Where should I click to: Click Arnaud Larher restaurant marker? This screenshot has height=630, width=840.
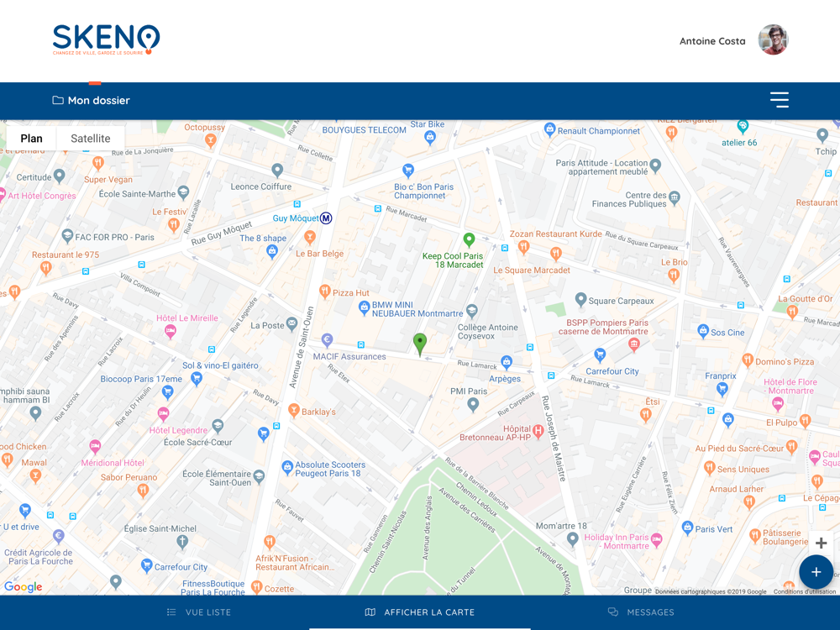click(x=749, y=502)
